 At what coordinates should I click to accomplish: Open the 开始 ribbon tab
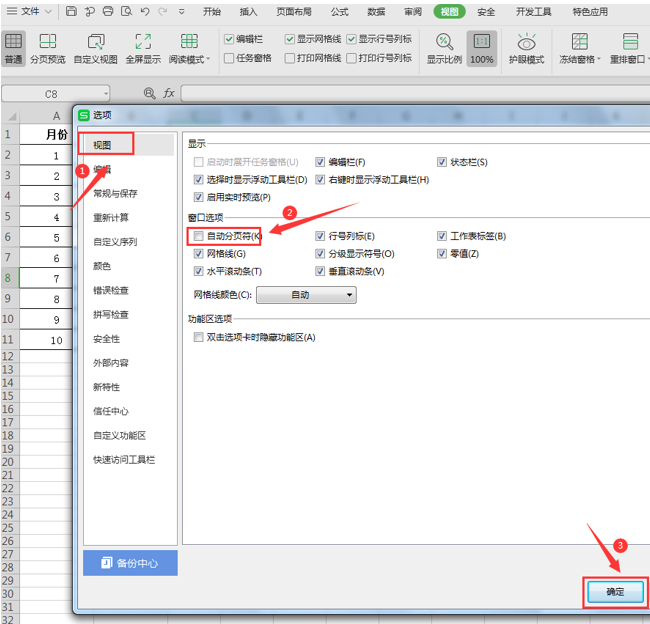pyautogui.click(x=212, y=12)
